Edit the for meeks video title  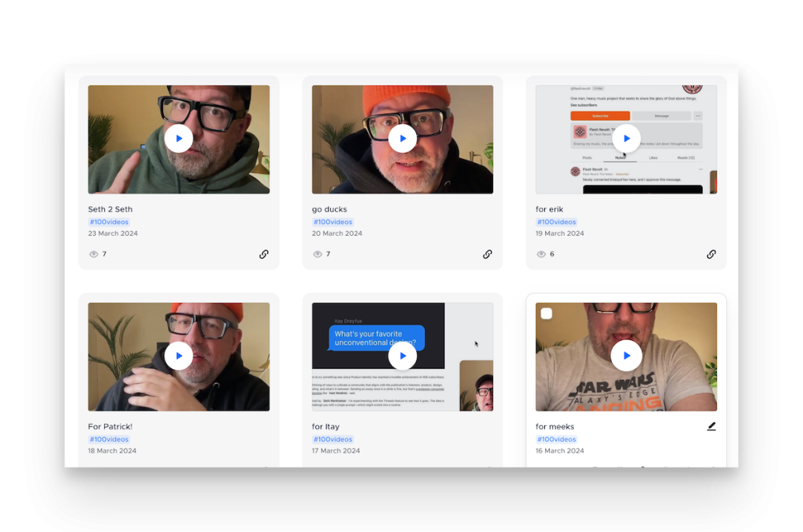711,426
